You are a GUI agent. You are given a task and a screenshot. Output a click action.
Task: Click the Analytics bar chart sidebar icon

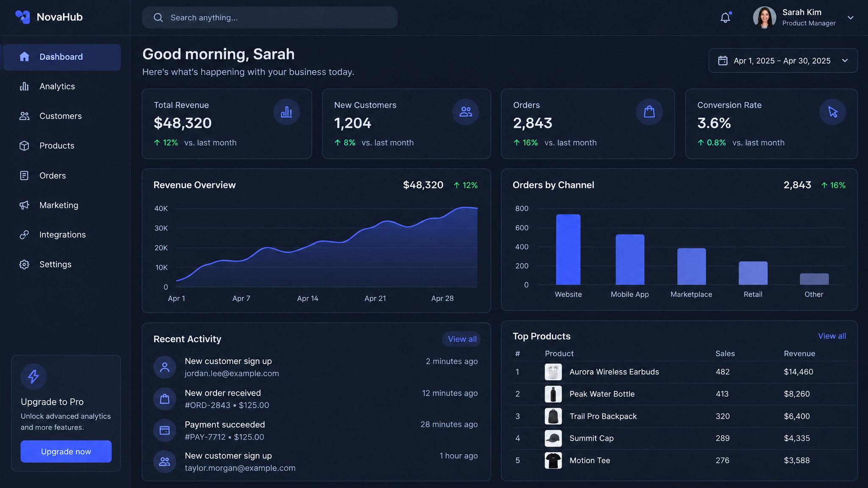click(24, 86)
